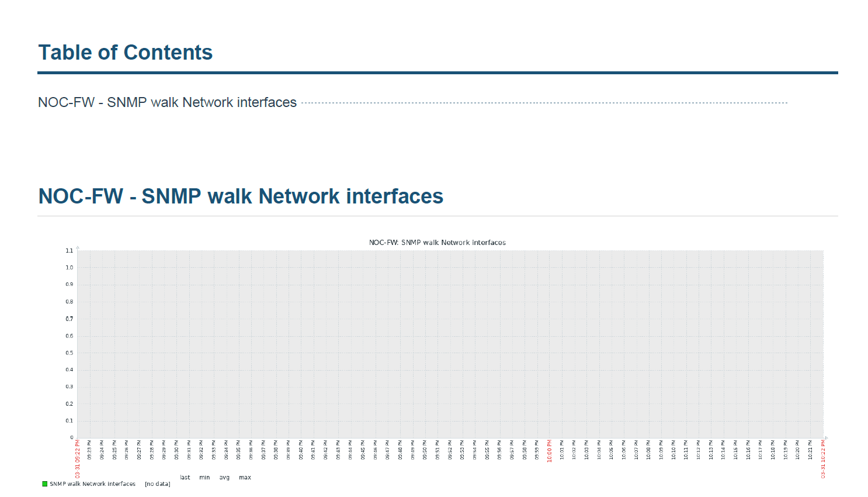This screenshot has width=868, height=497.
Task: Click the y-axis label 1.0
Action: (70, 268)
